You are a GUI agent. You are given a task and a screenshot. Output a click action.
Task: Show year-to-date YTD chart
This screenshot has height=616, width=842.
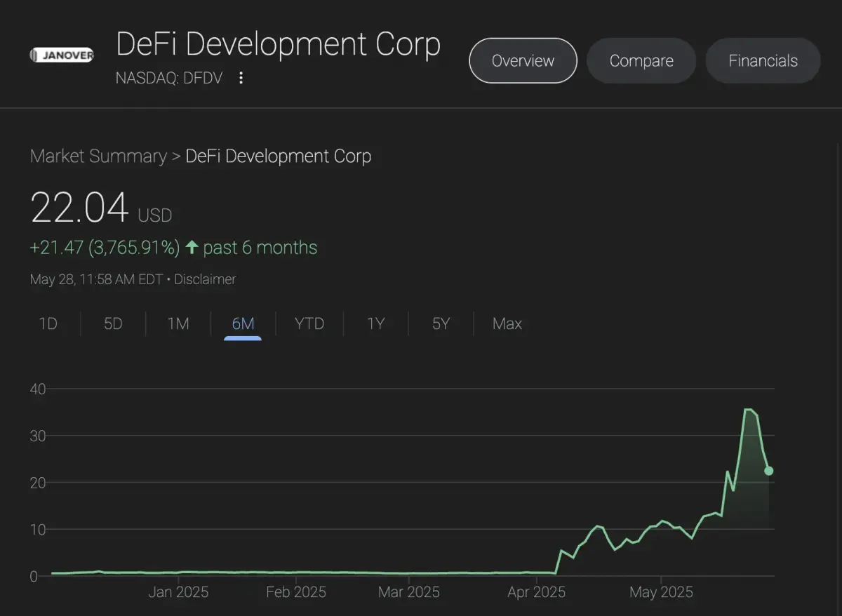click(x=309, y=323)
